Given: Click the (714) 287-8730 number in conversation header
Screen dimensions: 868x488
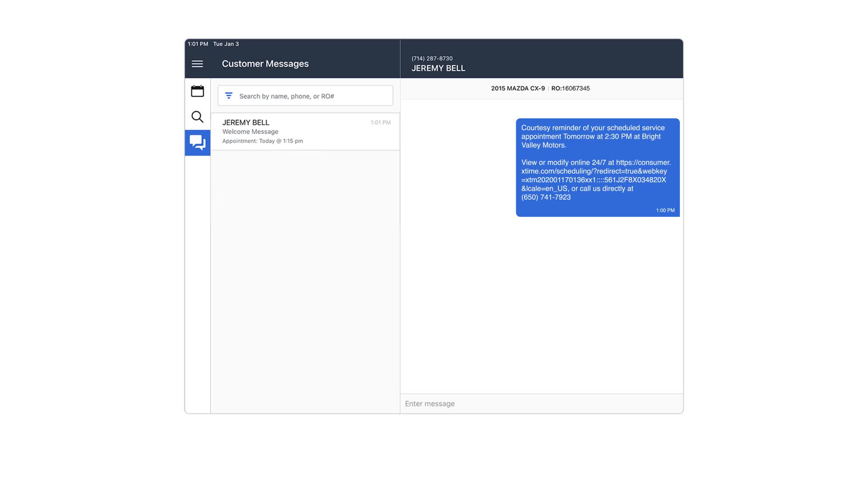Looking at the screenshot, I should (x=432, y=58).
